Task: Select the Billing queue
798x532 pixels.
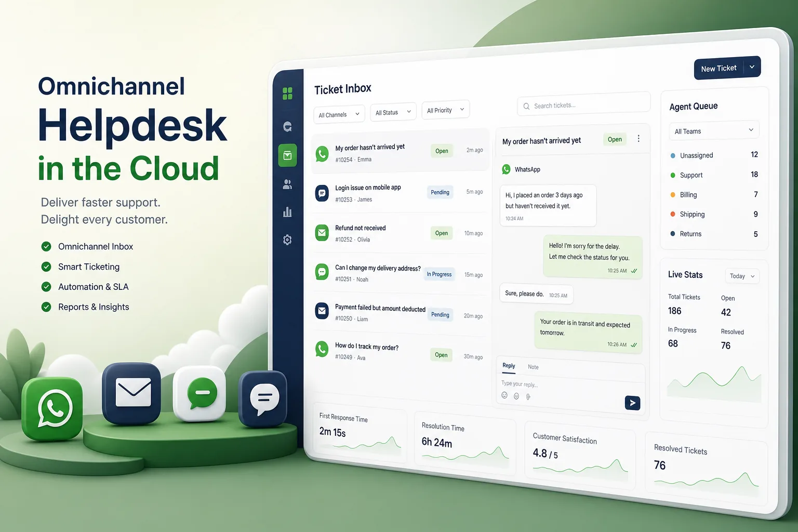Action: tap(714, 194)
